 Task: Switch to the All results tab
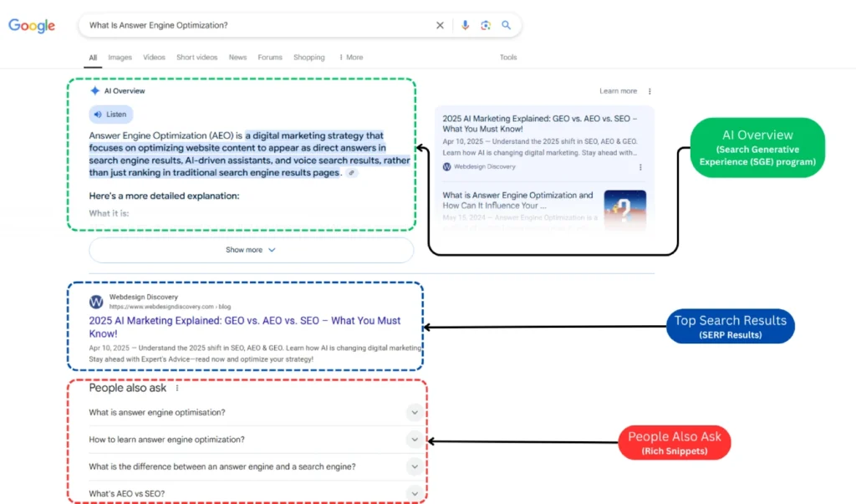click(x=93, y=58)
